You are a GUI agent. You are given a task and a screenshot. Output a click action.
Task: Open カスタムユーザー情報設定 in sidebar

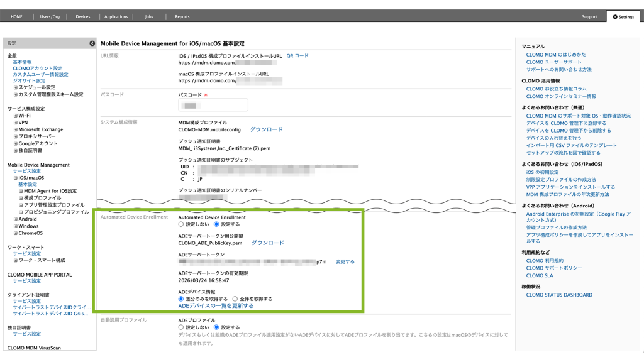click(41, 75)
